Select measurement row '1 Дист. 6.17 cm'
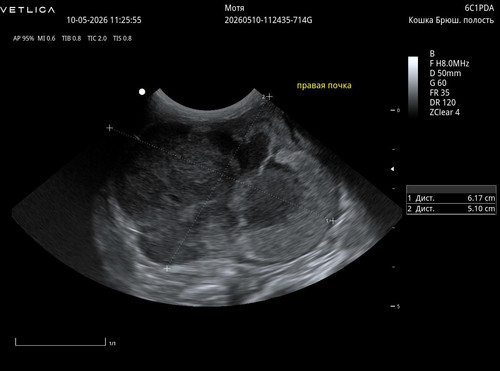500x371 pixels. (451, 198)
